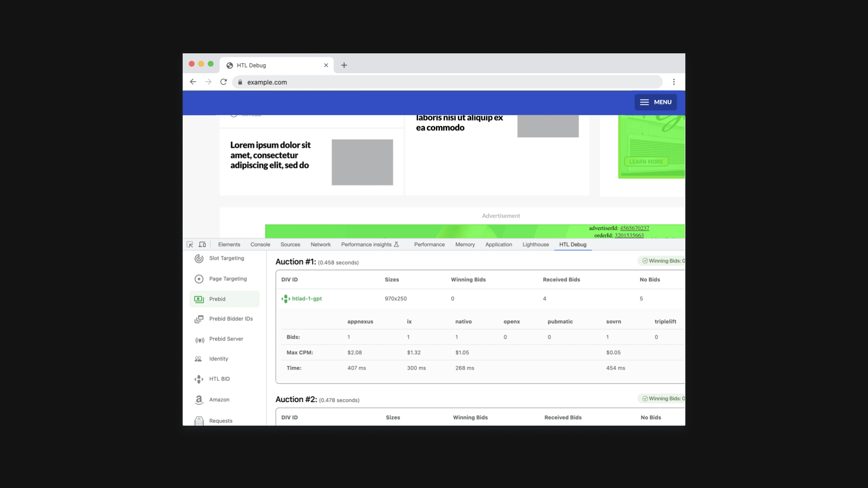Open Slot Targeting sidebar icon
Viewport: 868px width, 488px height.
pyautogui.click(x=199, y=258)
